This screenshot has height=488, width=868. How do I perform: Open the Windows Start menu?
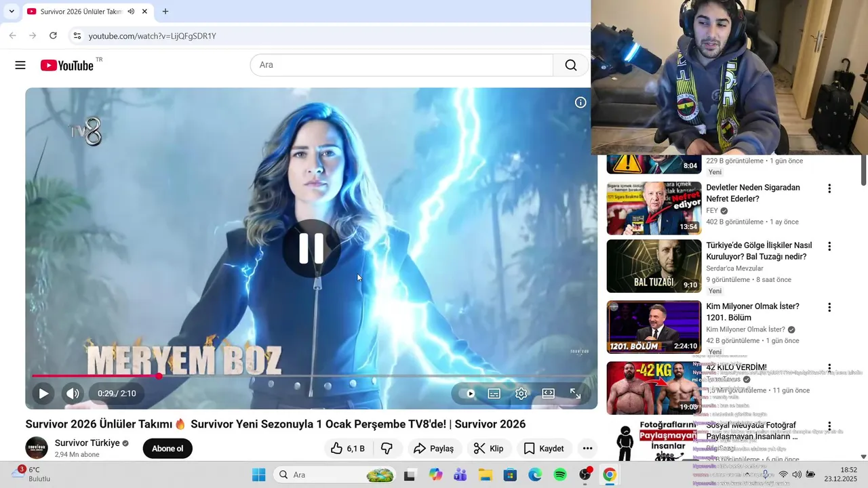(x=259, y=474)
